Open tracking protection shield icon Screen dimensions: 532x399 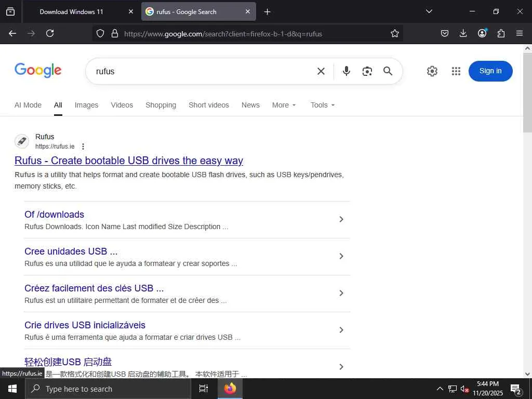[100, 33]
